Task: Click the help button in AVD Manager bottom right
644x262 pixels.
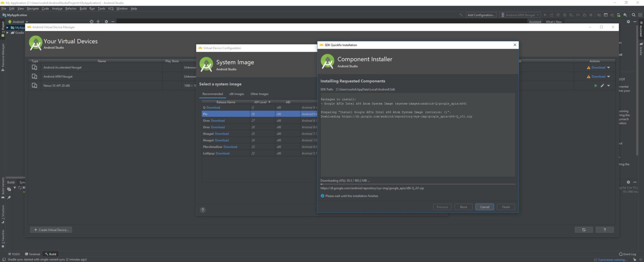Action: (x=604, y=230)
